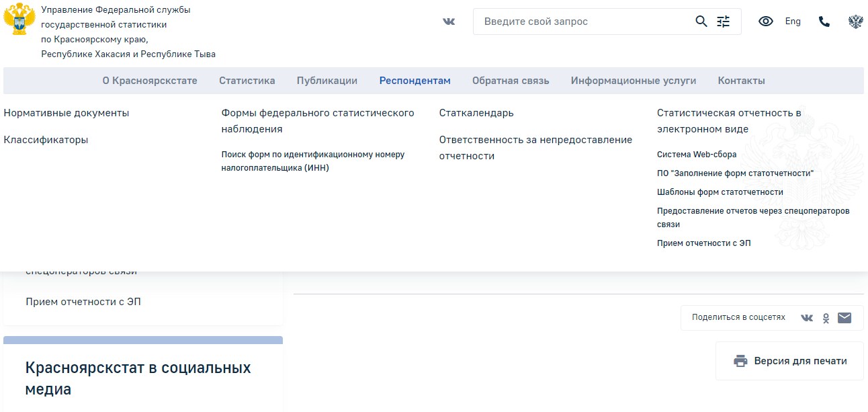This screenshot has height=412, width=868.
Task: Select the "Респондентам" menu item
Action: pyautogui.click(x=415, y=81)
